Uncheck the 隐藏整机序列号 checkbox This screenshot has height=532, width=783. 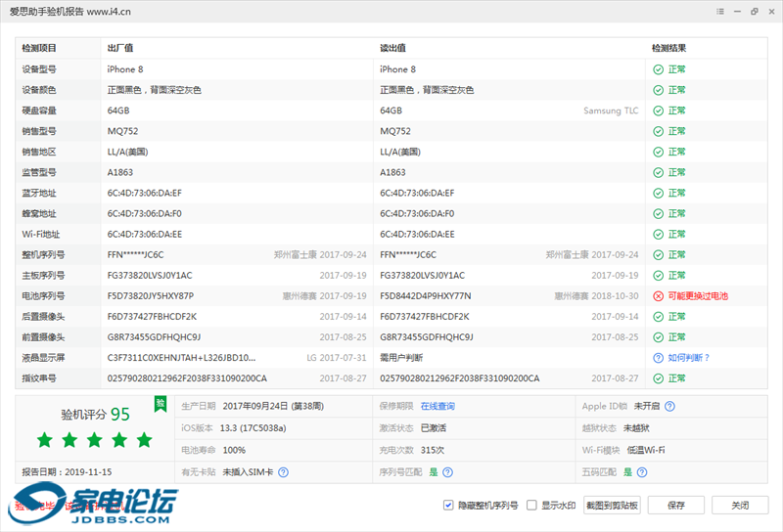448,505
